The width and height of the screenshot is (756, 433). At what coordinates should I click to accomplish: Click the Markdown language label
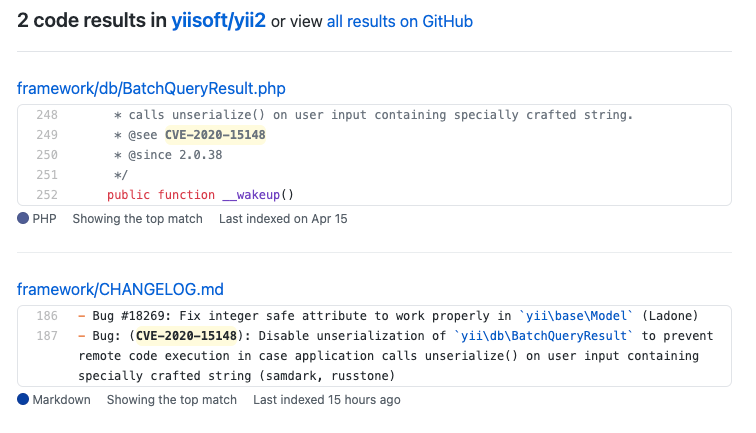pyautogui.click(x=61, y=399)
